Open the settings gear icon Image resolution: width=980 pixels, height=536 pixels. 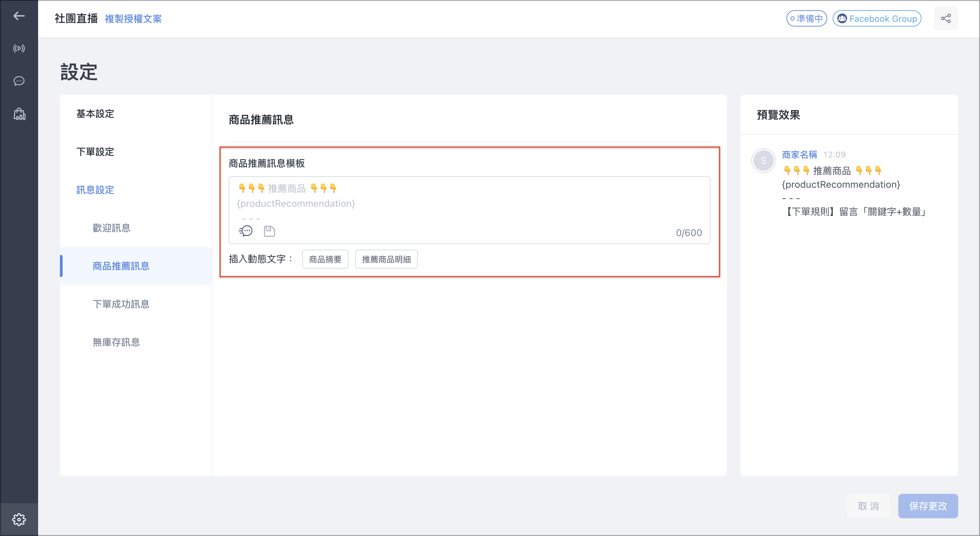19,519
